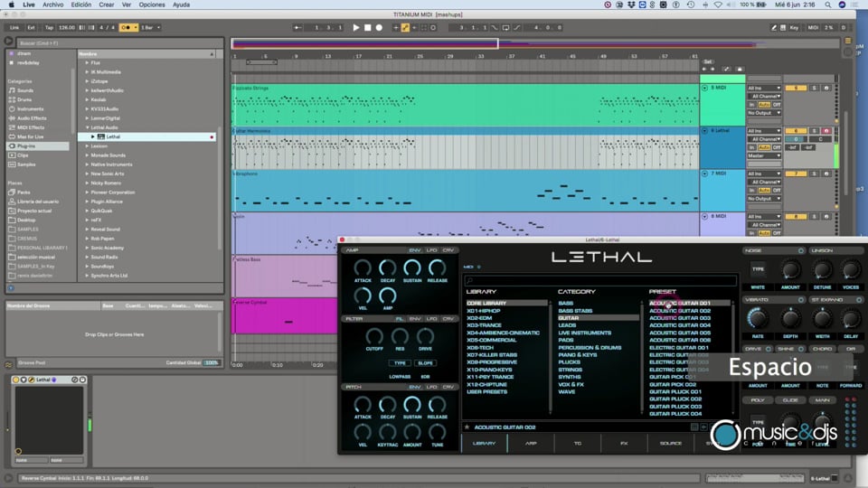Open the Audio Effects category
Screen dimensions: 868x488
point(32,117)
